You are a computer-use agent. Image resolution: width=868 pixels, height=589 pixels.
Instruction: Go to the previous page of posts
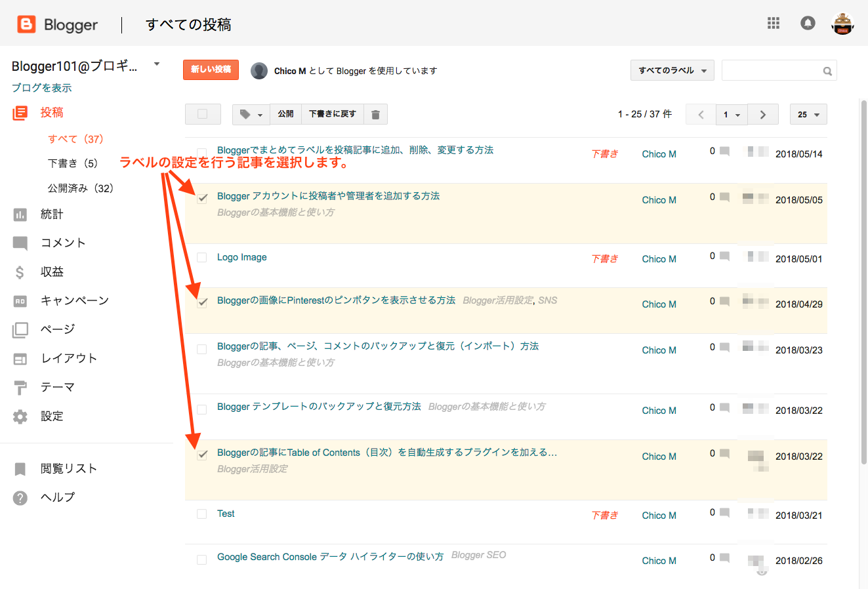click(x=701, y=114)
